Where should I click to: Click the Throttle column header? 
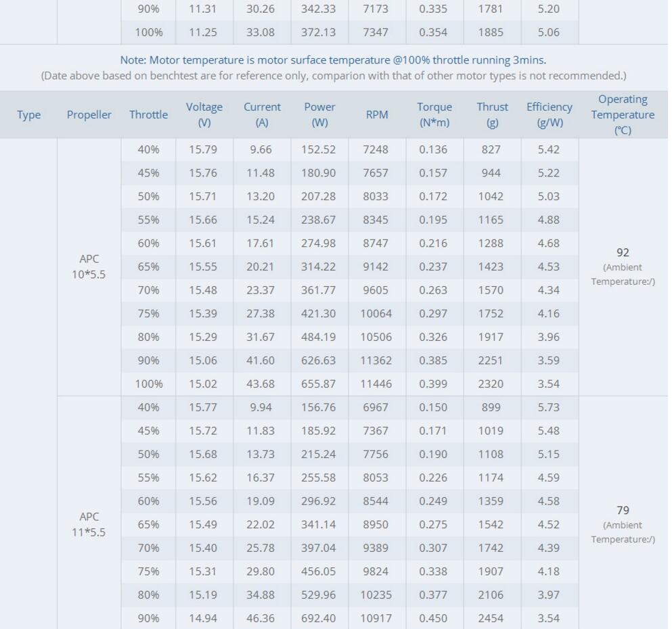148,115
